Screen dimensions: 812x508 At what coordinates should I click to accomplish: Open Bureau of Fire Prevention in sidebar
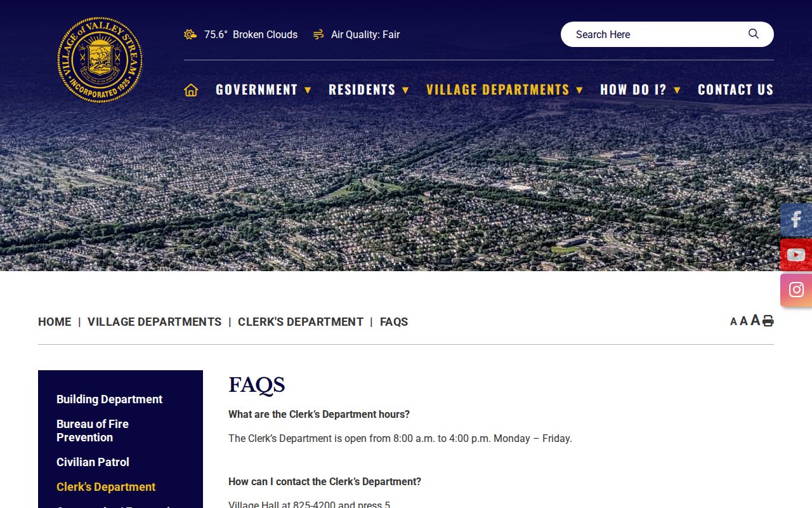[x=93, y=431]
